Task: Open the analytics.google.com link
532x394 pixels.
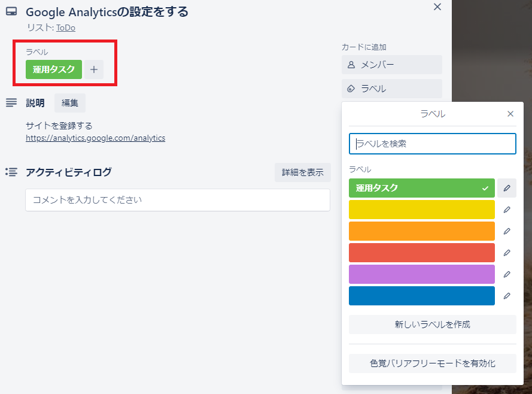Action: tap(96, 138)
